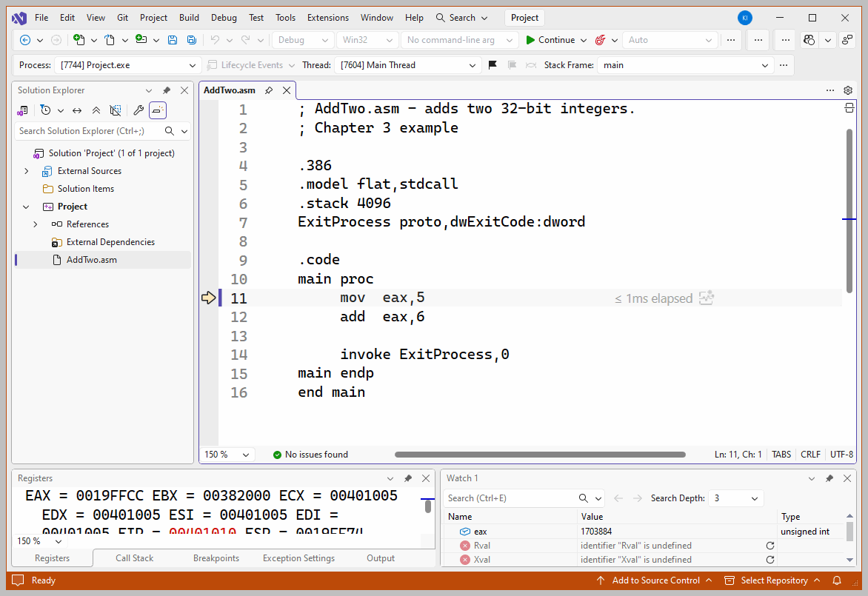
Task: Click the editor horizontal scrollbar thumb
Action: point(540,455)
